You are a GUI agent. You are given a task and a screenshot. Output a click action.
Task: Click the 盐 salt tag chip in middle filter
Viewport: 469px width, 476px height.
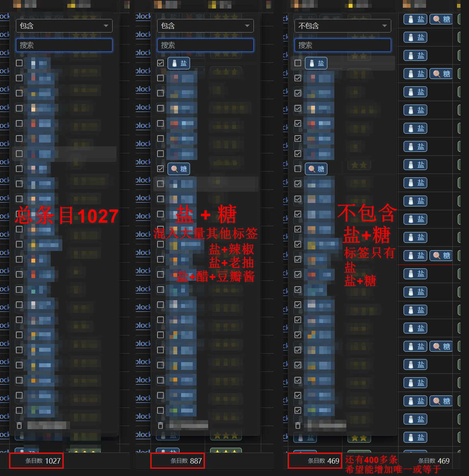tap(179, 63)
